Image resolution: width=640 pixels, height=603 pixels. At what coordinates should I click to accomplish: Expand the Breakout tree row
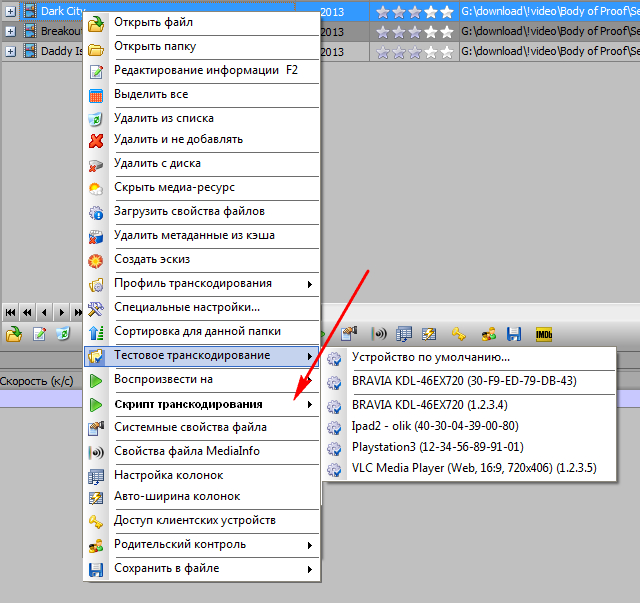pyautogui.click(x=10, y=31)
